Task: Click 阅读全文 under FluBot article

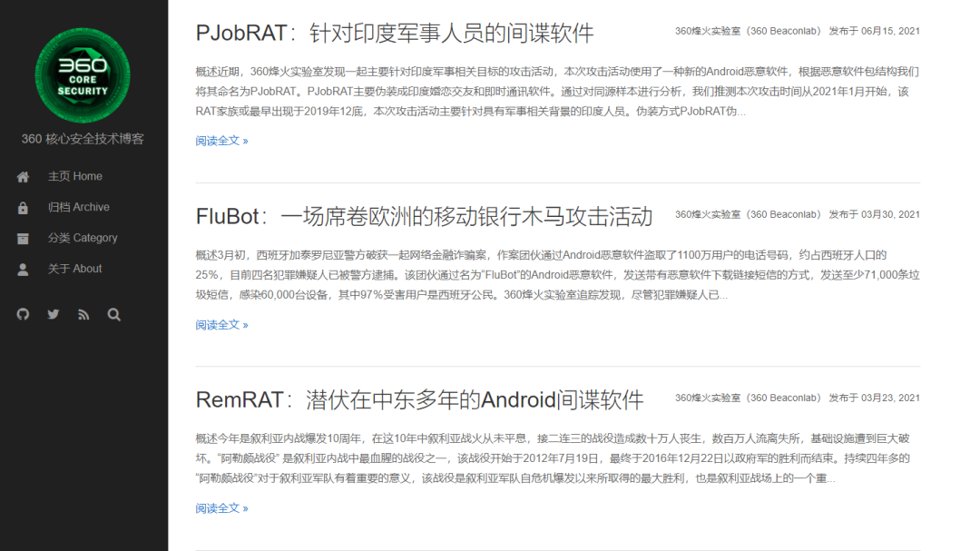Action: [x=222, y=325]
